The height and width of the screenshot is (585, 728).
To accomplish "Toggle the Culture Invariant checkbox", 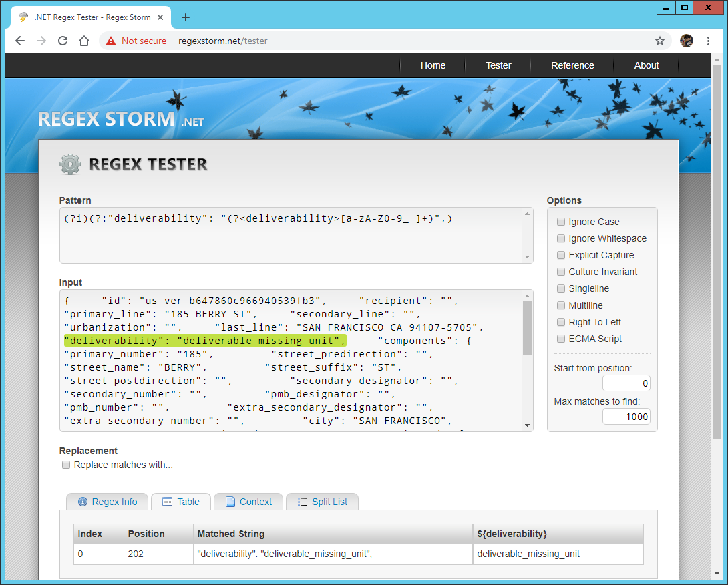I will click(x=561, y=272).
